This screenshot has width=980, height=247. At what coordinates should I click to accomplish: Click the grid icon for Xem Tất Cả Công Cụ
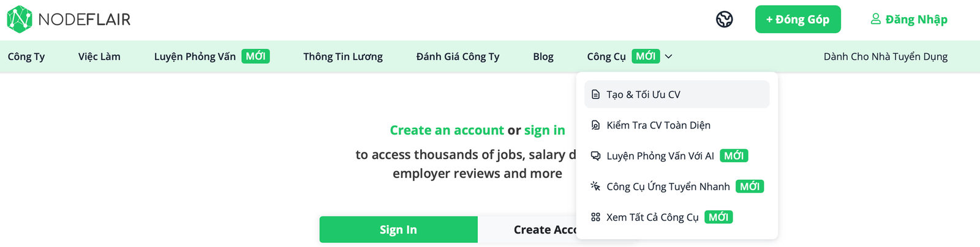pos(595,217)
